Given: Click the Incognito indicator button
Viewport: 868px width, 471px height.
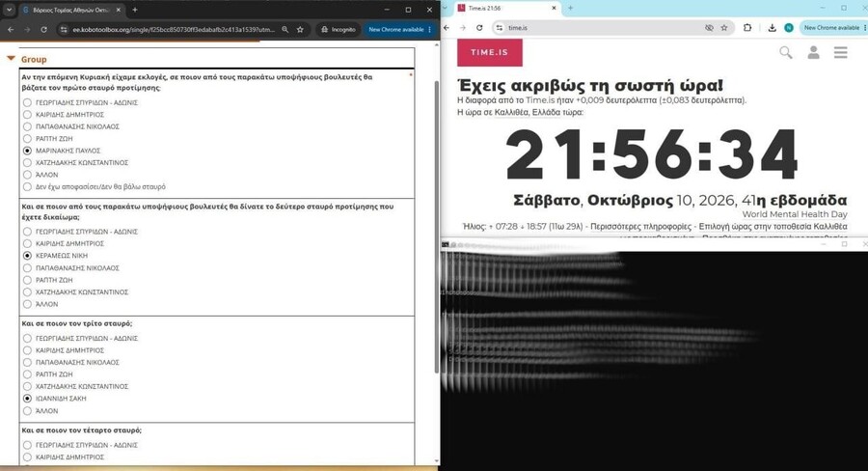Looking at the screenshot, I should [338, 29].
